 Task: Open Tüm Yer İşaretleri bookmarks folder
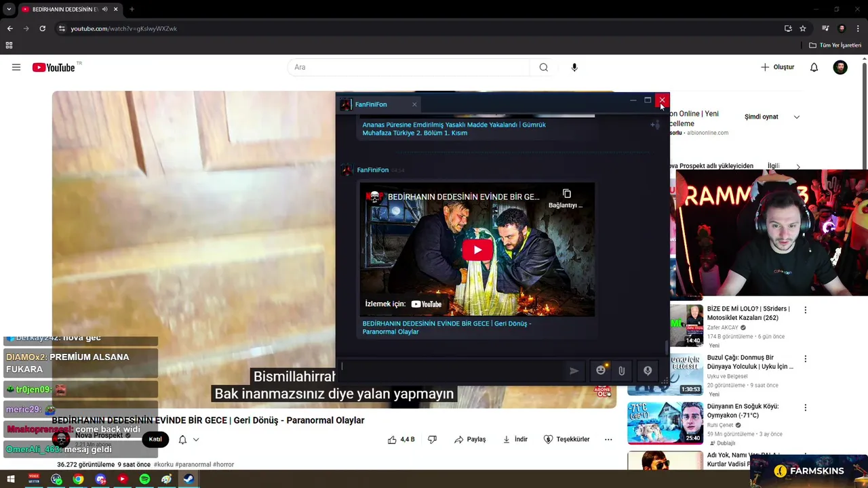tap(835, 45)
